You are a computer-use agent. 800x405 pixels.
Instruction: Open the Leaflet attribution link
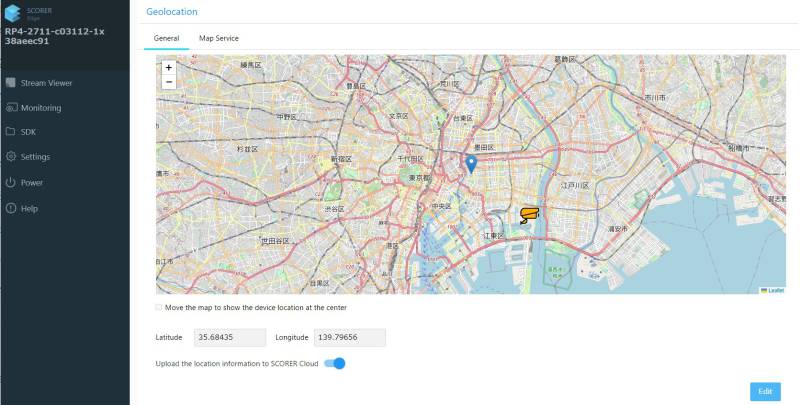(775, 290)
